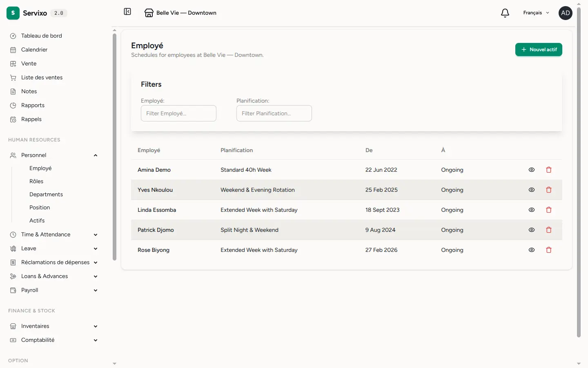The width and height of the screenshot is (588, 368).
Task: Click the Liste des ventes cart icon
Action: tap(13, 78)
